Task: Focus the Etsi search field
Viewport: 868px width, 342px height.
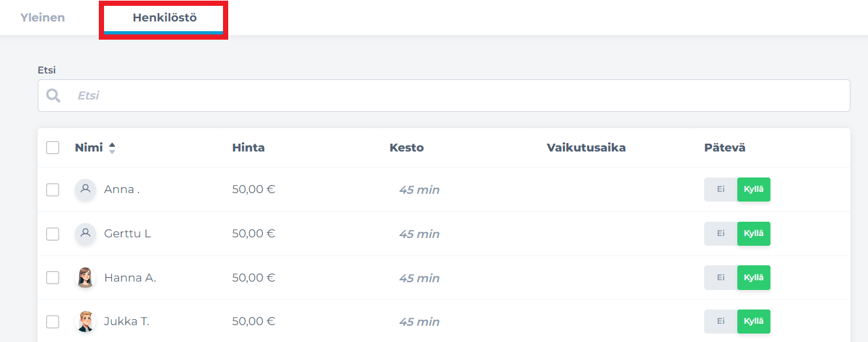Action: [x=444, y=96]
